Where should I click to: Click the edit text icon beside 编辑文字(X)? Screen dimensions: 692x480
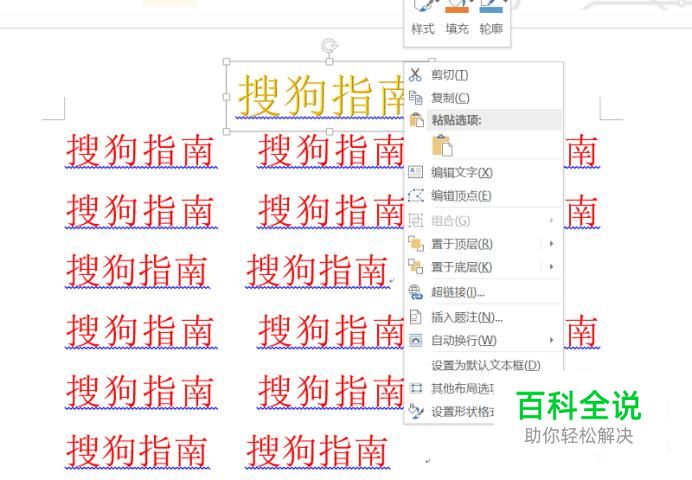[x=415, y=172]
